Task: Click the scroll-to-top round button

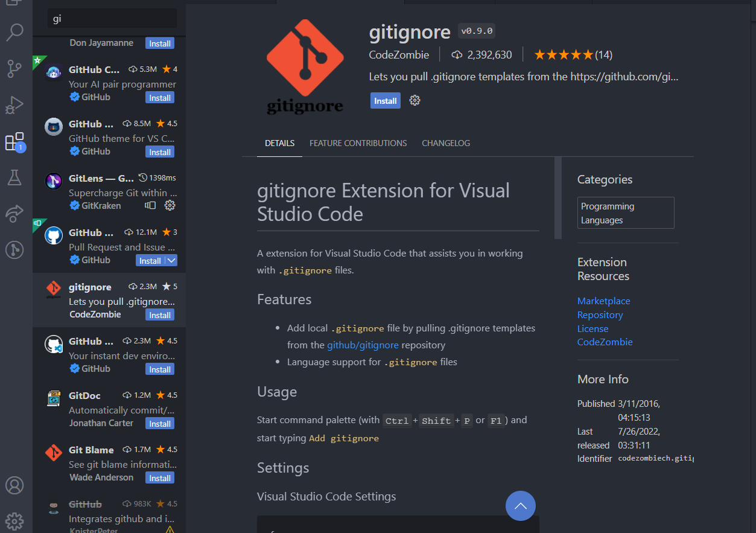Action: [521, 506]
